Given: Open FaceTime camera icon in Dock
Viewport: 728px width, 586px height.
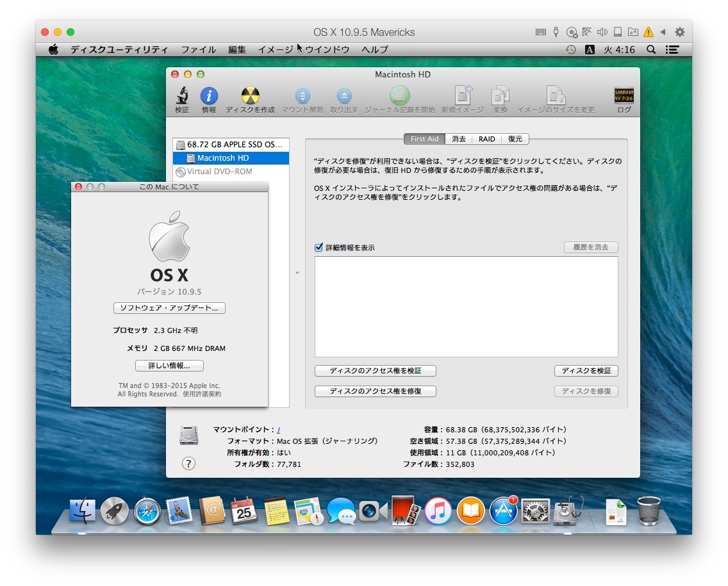Looking at the screenshot, I should tap(373, 511).
